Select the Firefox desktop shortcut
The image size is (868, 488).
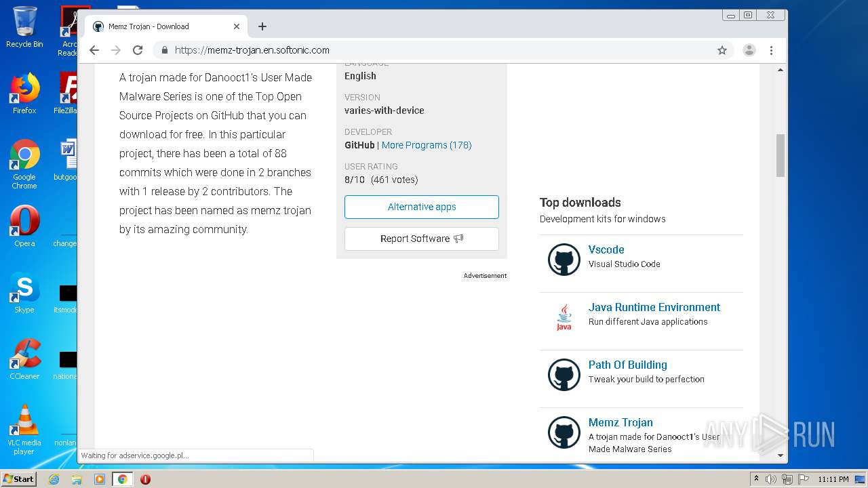click(24, 94)
